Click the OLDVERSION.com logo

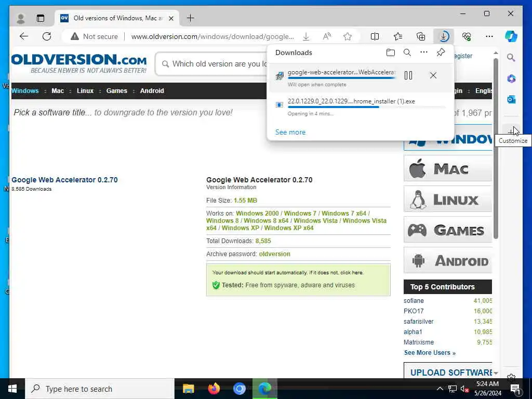pos(79,63)
